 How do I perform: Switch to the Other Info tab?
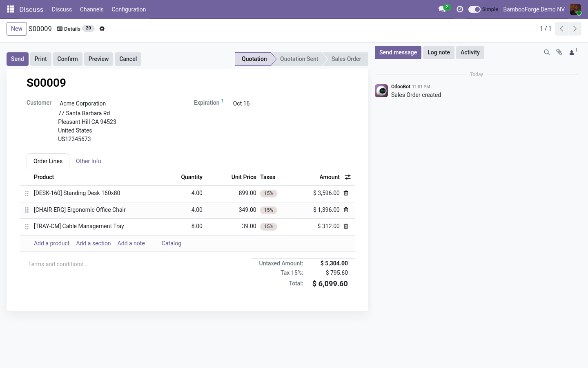(x=89, y=161)
